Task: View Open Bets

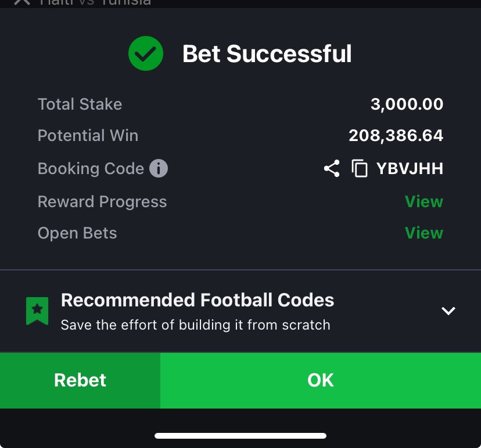Action: (x=423, y=233)
